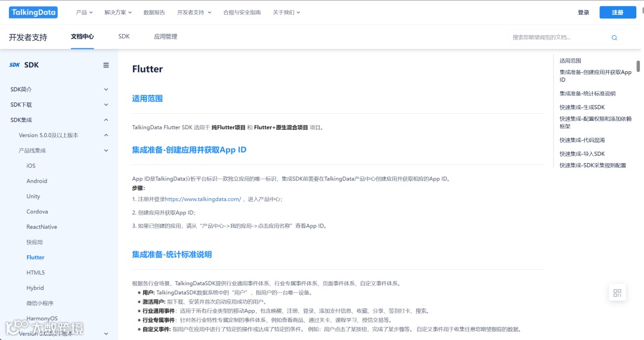Open the 关于我们 dropdown menu
Screen dimensions: 644x340
pyautogui.click(x=286, y=13)
